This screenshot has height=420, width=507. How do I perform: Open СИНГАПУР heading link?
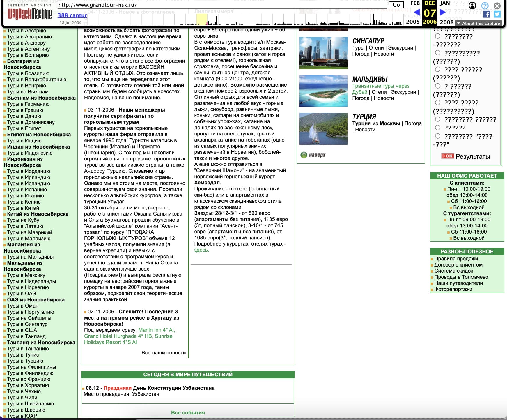(x=368, y=41)
